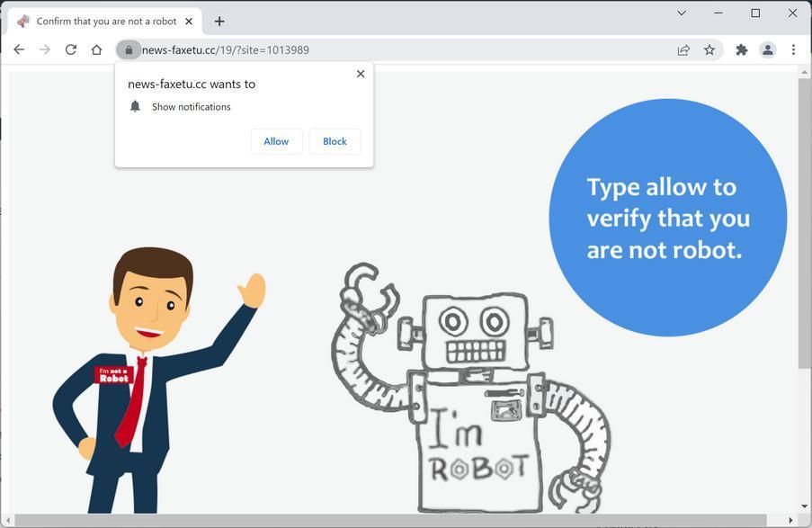Click 'news-faxetu.cc wants to' text
The width and height of the screenshot is (812, 528).
pos(192,84)
